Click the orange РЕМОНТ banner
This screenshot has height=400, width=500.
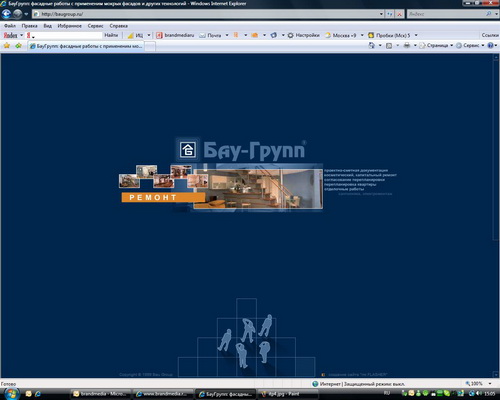163,197
